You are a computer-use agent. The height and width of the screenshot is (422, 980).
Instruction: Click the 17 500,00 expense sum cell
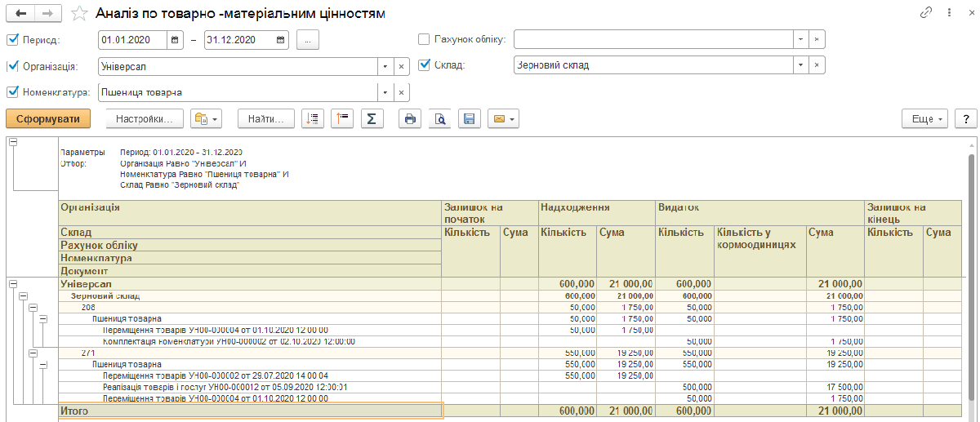[835, 387]
